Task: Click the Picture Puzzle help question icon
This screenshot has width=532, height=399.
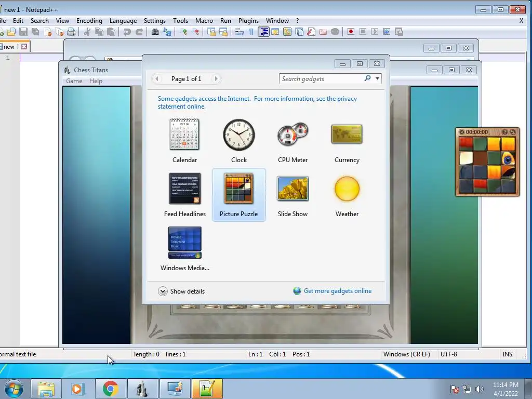Action: (x=505, y=132)
